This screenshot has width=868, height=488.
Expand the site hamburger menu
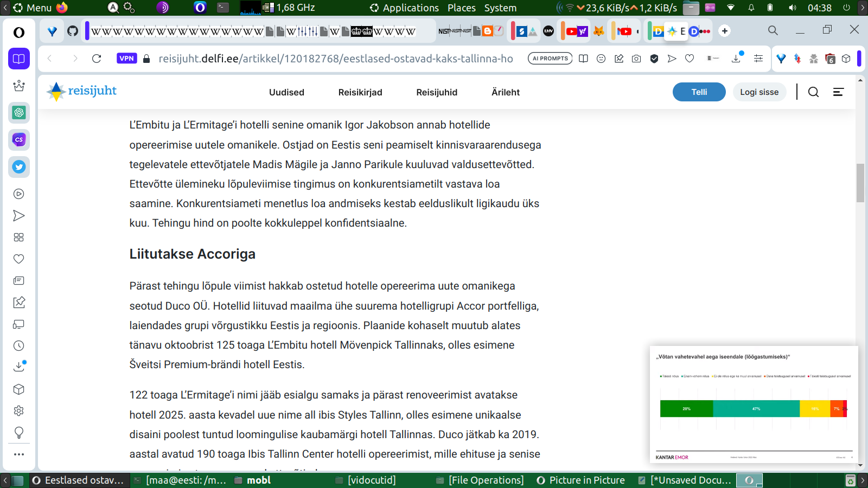point(838,92)
